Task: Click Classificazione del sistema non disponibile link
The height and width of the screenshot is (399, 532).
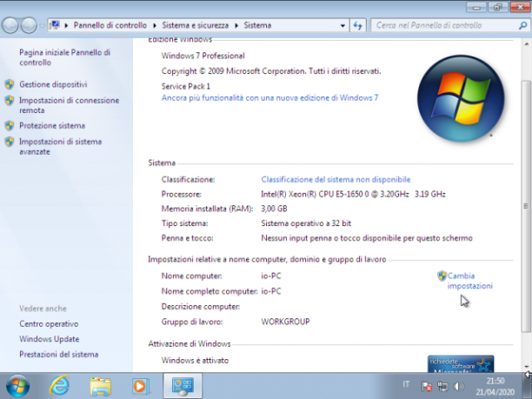Action: (x=336, y=179)
